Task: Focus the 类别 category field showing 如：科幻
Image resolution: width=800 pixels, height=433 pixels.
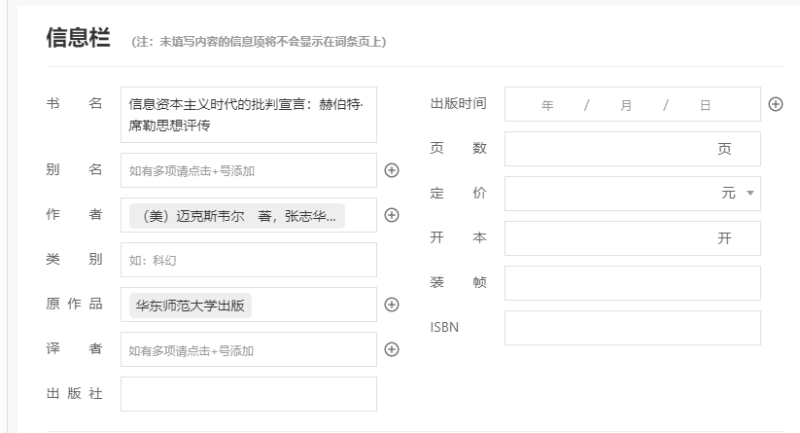Action: point(248,260)
